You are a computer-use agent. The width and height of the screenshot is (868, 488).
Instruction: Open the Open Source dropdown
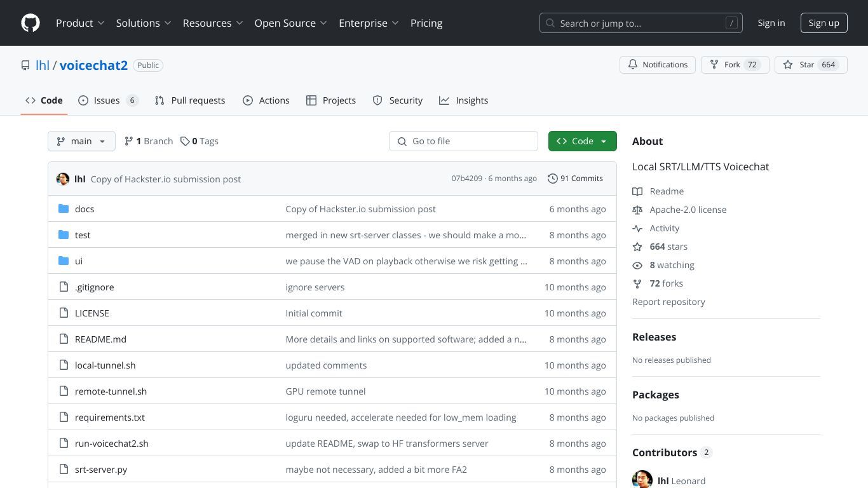(291, 23)
